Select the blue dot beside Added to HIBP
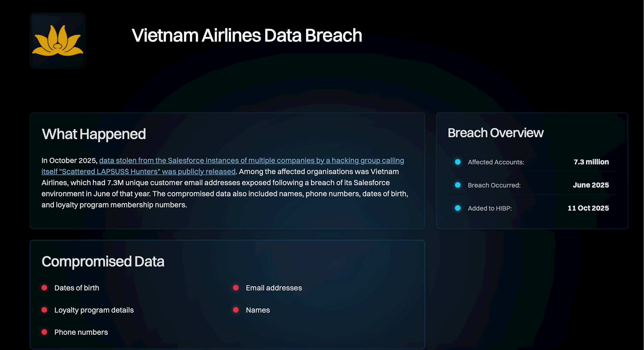Image resolution: width=644 pixels, height=350 pixels. click(458, 208)
